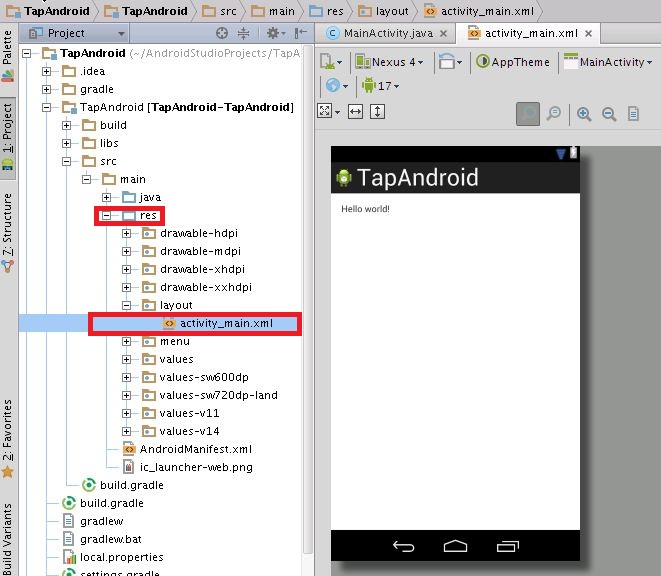Click the zoom to actual size magnifier
The width and height of the screenshot is (661, 576).
554,113
